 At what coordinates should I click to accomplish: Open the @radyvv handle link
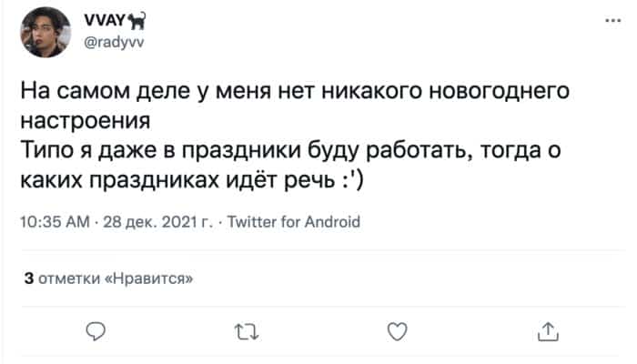click(114, 42)
